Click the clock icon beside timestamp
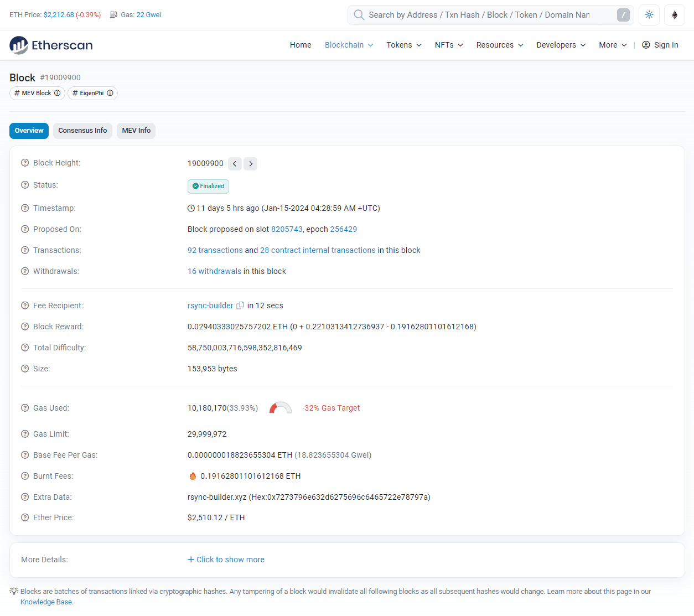 pyautogui.click(x=191, y=208)
